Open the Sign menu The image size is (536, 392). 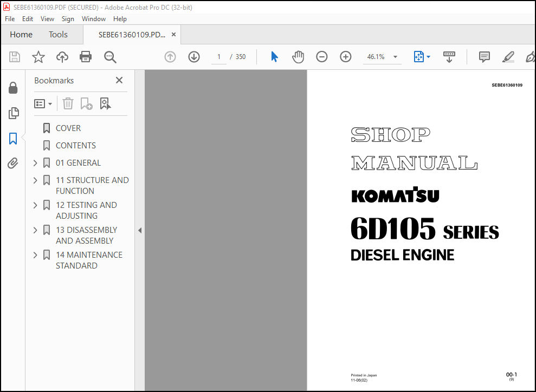point(68,19)
